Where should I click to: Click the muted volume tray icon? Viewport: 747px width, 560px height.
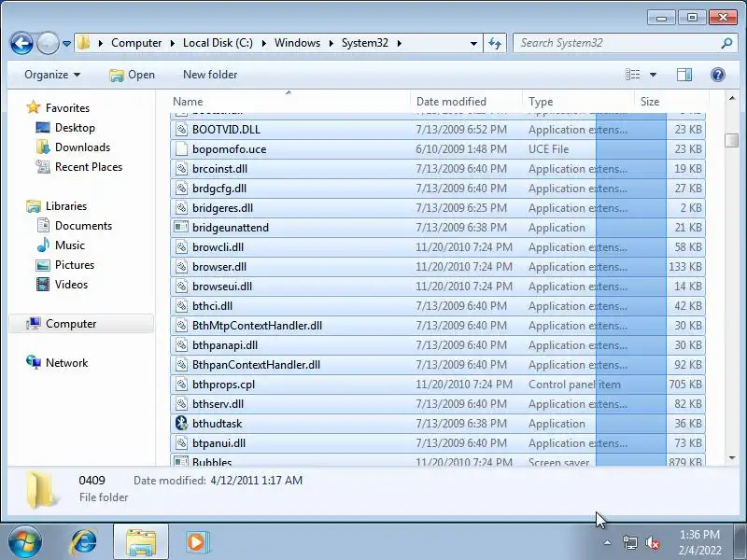652,542
